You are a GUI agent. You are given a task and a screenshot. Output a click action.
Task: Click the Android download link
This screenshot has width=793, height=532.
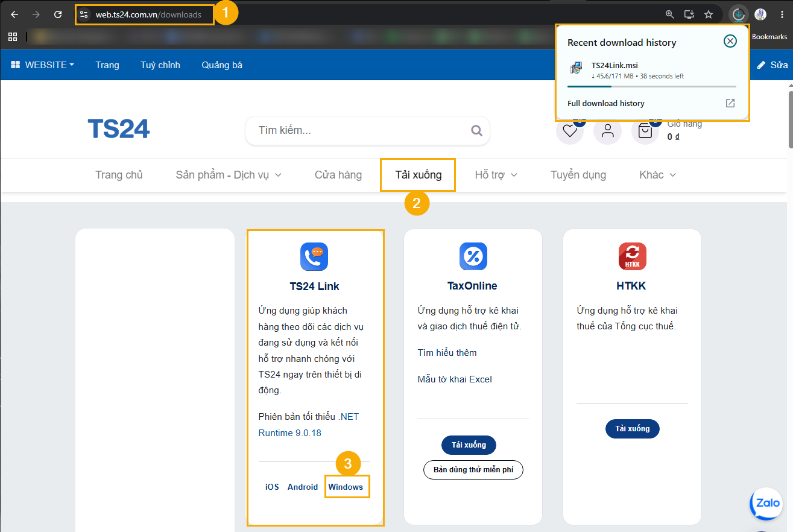303,487
